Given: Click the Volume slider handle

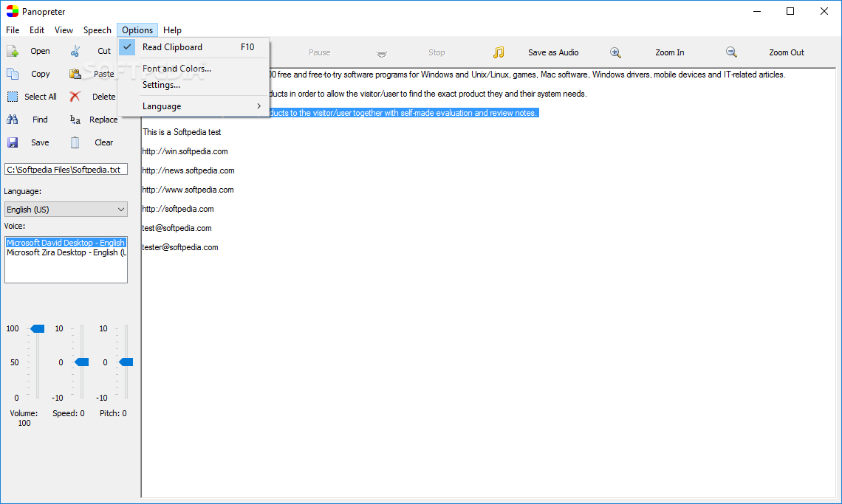Looking at the screenshot, I should pyautogui.click(x=38, y=328).
